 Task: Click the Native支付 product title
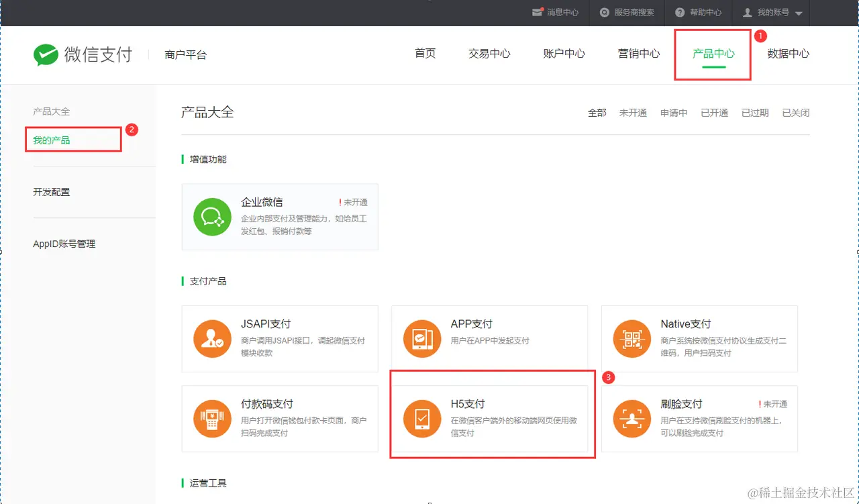pos(686,324)
